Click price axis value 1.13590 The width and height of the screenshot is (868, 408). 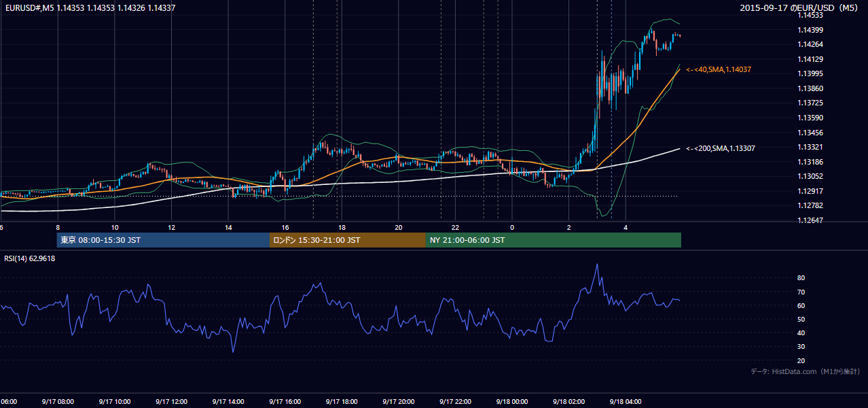(x=811, y=118)
